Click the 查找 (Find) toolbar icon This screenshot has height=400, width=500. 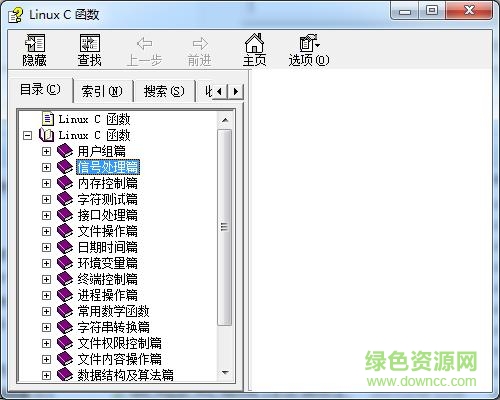89,43
